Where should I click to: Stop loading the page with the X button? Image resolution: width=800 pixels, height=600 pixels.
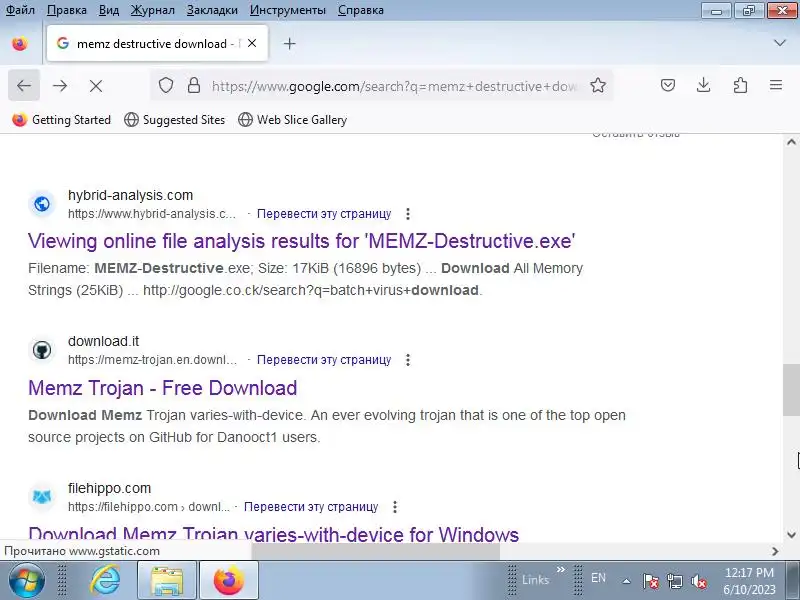tap(96, 86)
